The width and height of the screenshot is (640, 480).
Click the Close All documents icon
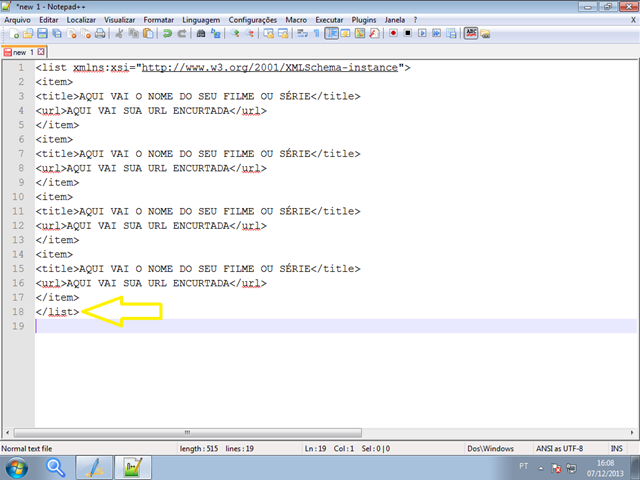click(86, 33)
